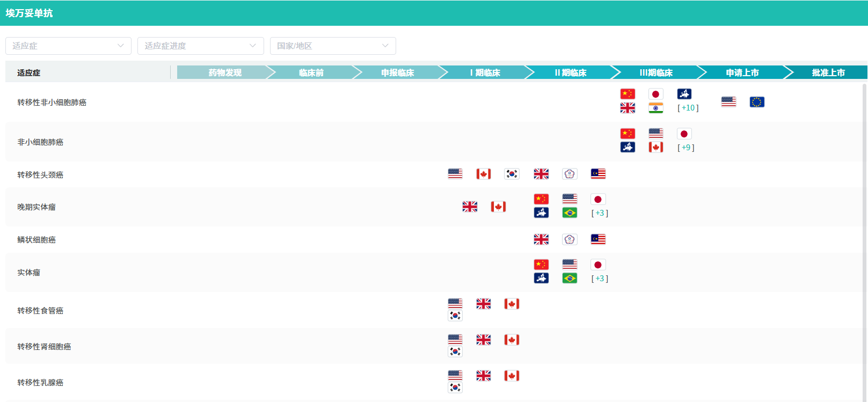Image resolution: width=868 pixels, height=402 pixels.
Task: Select South Korea flag in 转移性食管癌 row
Action: coord(455,316)
